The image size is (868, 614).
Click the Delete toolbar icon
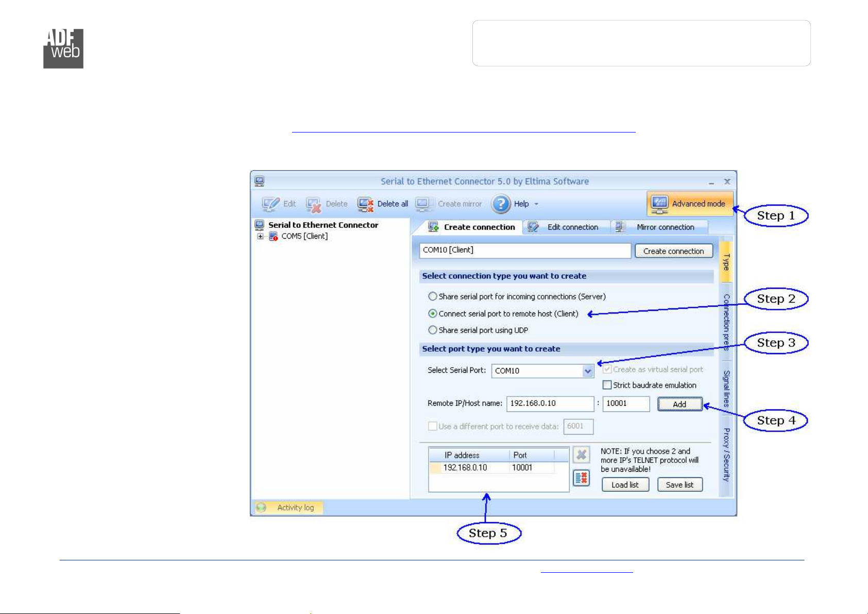(x=314, y=205)
